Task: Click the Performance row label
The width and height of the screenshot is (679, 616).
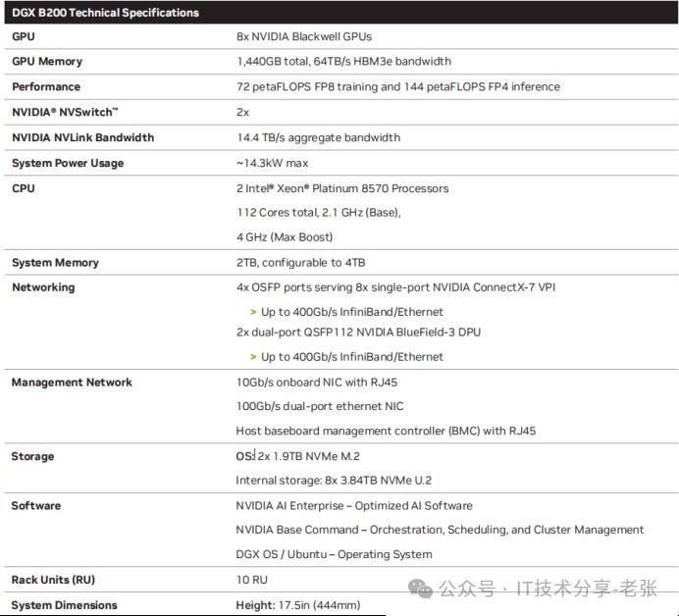Action: [x=45, y=86]
